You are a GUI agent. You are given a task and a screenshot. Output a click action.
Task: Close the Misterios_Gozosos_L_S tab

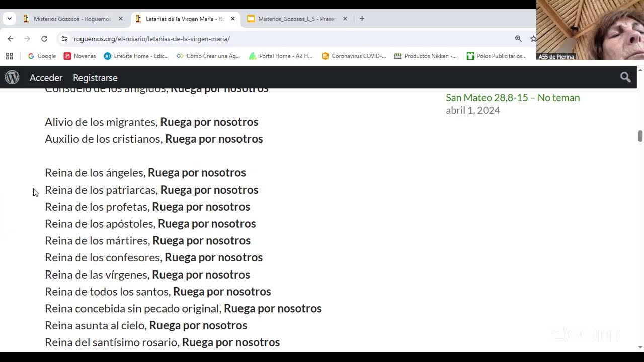(x=345, y=19)
